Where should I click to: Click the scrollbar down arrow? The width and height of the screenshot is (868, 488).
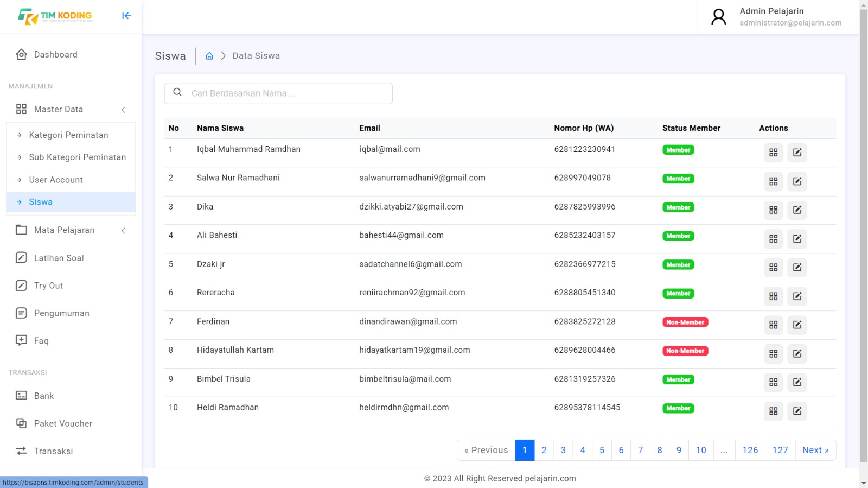864,483
